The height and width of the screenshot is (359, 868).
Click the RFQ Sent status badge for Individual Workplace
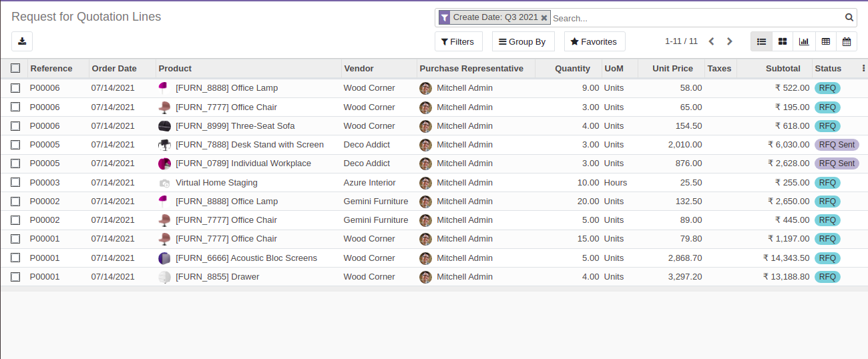[x=837, y=163]
